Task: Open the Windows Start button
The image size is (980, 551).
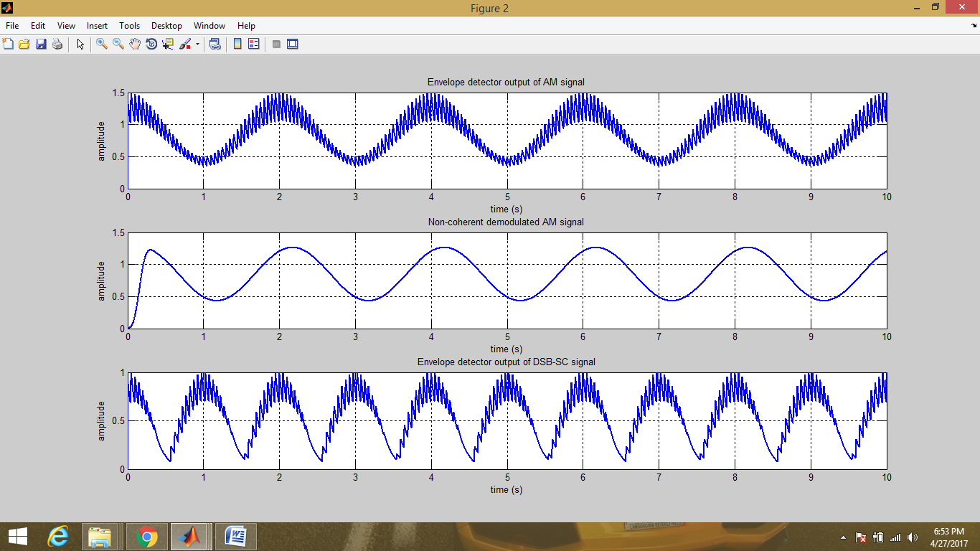Action: pyautogui.click(x=17, y=536)
